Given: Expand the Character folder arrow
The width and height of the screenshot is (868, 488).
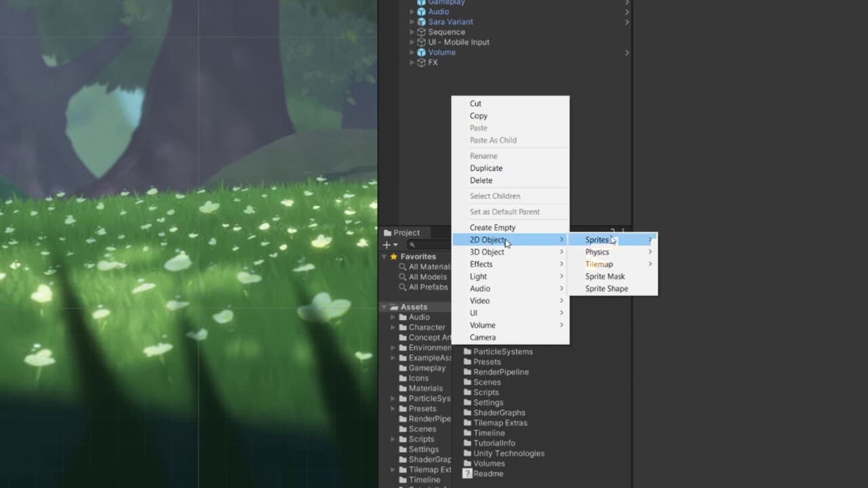Looking at the screenshot, I should coord(393,327).
